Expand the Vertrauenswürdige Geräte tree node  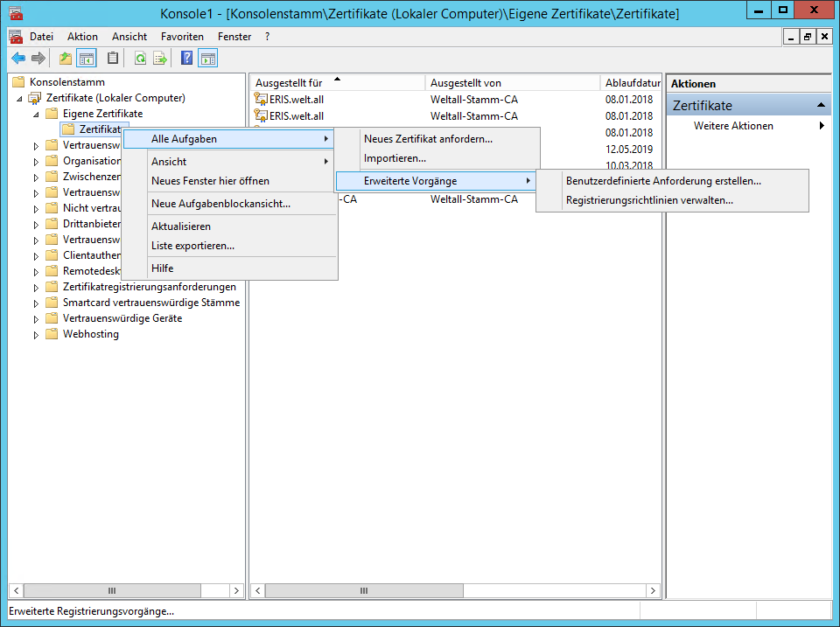(36, 319)
